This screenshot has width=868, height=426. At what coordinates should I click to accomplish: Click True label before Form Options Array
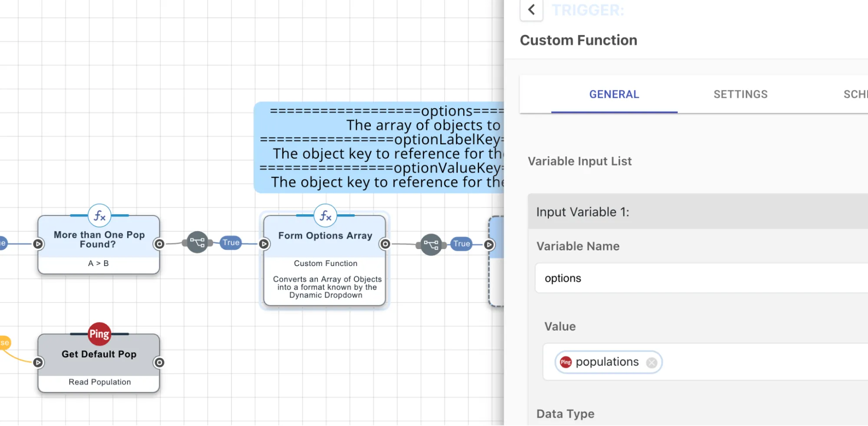click(231, 243)
